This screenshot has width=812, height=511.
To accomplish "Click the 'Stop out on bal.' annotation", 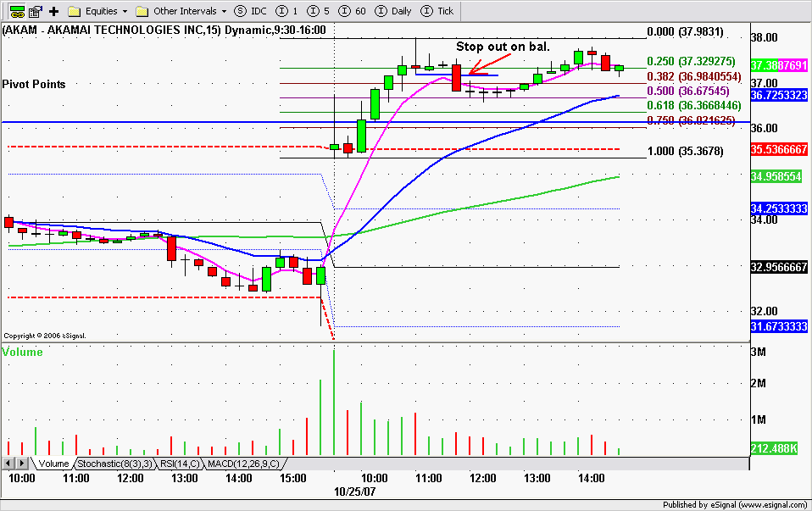I will pyautogui.click(x=503, y=47).
